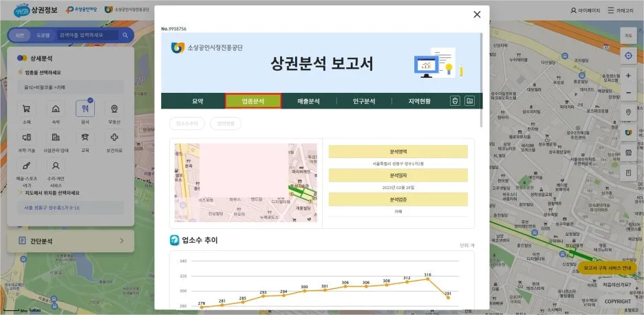The image size is (644, 315).
Task: Click the 316 data point on chart
Action: (427, 279)
